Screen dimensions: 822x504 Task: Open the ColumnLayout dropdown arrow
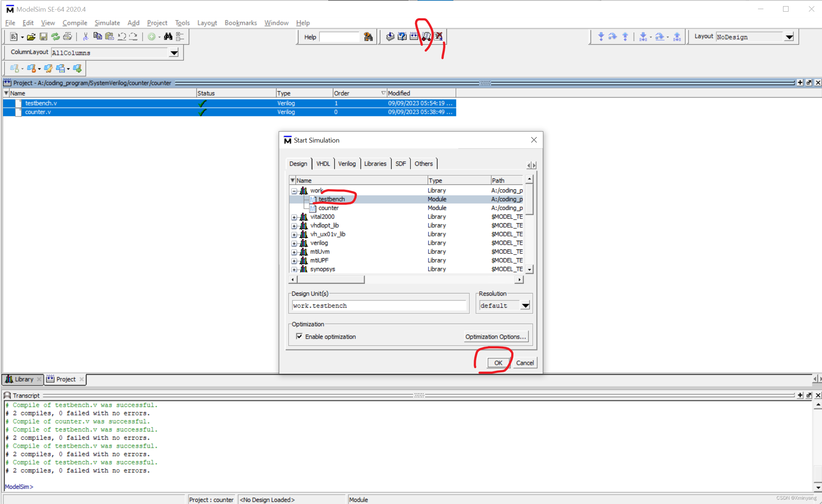coord(174,53)
